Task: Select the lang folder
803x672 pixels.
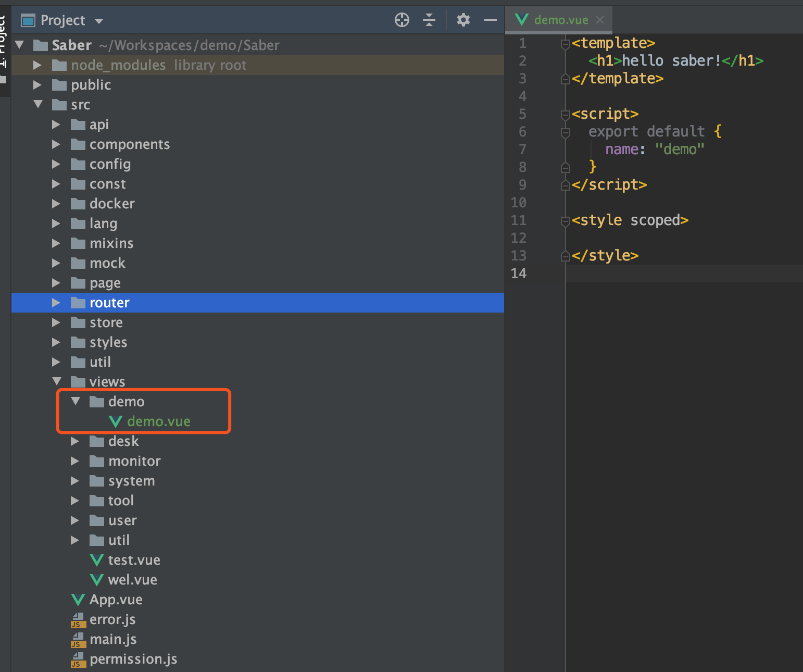Action: pos(258,223)
